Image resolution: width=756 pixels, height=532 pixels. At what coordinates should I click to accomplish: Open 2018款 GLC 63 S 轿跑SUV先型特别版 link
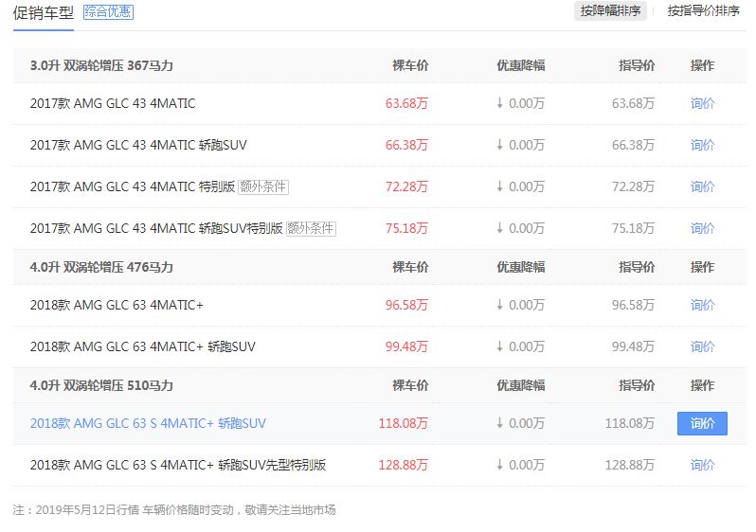pyautogui.click(x=178, y=465)
